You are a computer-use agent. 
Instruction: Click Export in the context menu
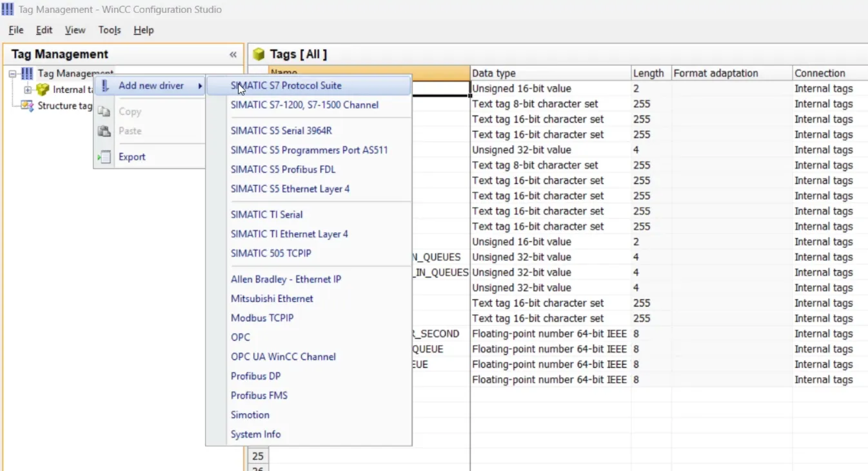[132, 156]
